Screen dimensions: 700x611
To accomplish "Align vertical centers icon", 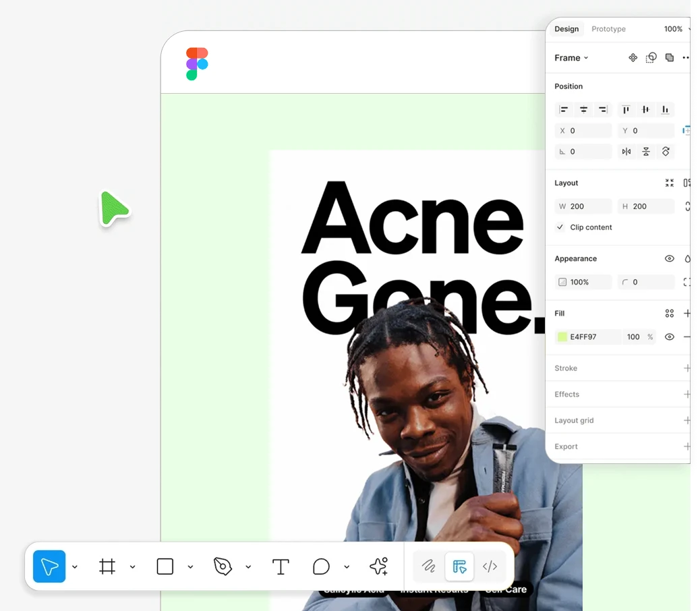I will tap(645, 109).
